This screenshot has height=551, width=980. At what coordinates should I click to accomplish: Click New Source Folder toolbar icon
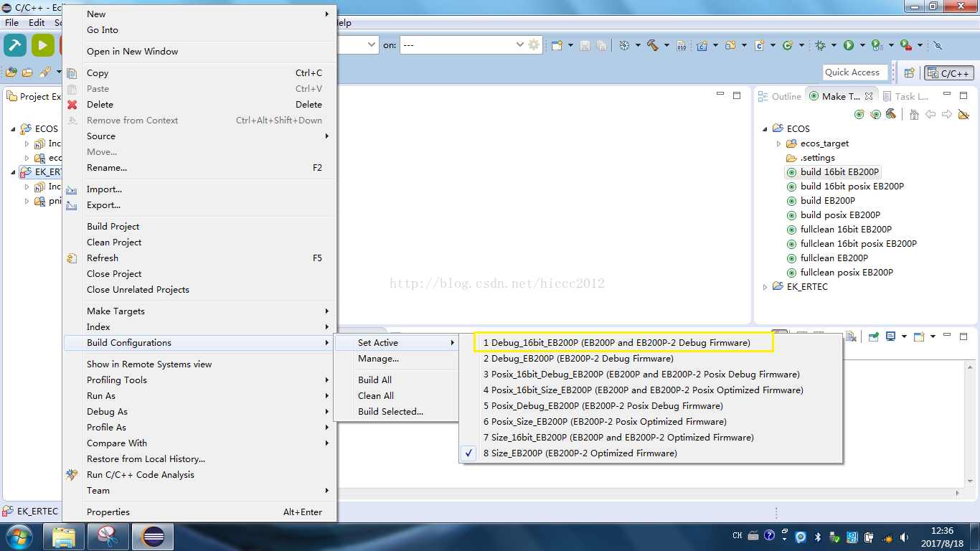pos(731,45)
